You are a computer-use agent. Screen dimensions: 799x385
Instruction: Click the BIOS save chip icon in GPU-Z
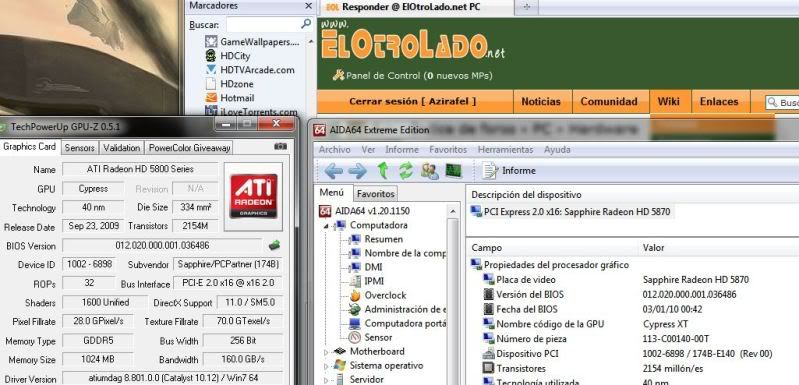click(274, 245)
